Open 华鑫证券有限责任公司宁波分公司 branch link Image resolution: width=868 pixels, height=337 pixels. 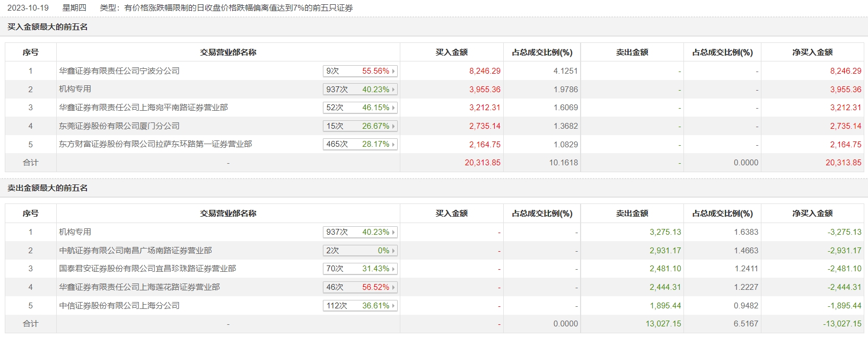[x=119, y=71]
